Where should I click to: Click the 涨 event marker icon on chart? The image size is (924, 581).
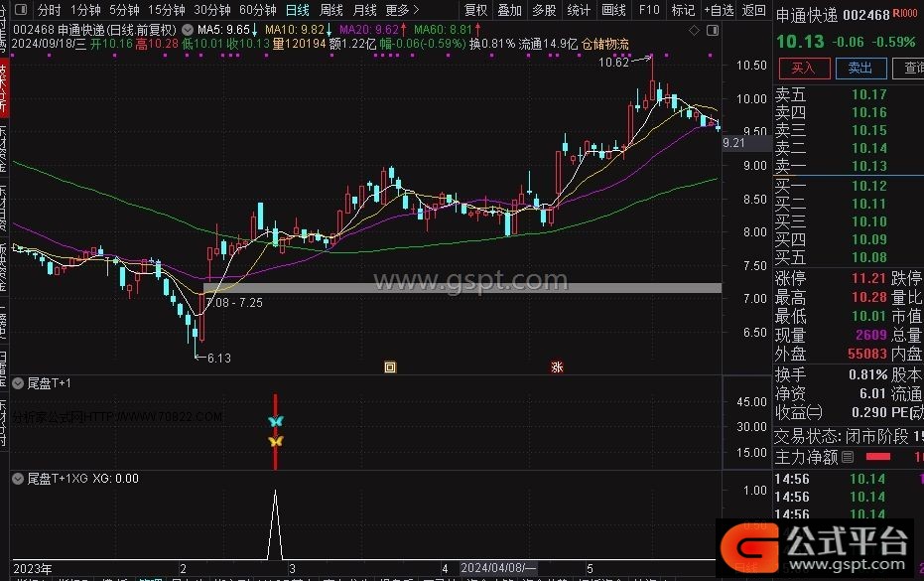pyautogui.click(x=557, y=366)
